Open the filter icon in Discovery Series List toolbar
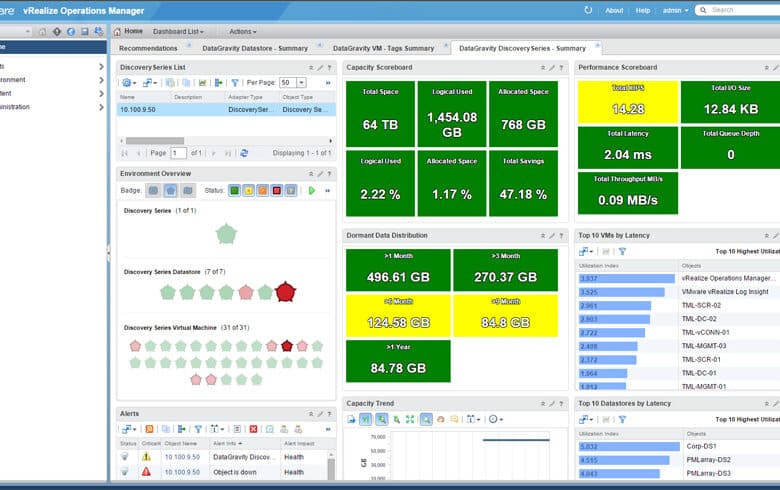 (235, 83)
